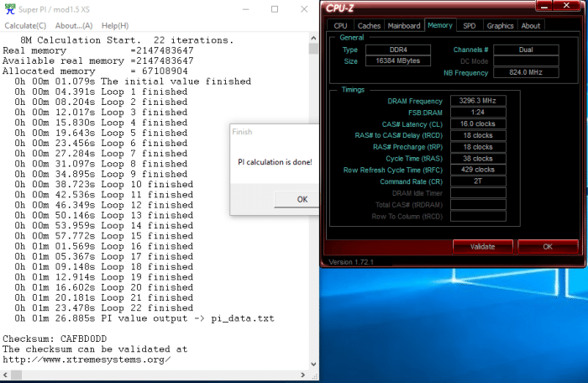Click 'Allocated memory = 67108904' line
This screenshot has width=588, height=383.
tap(95, 71)
